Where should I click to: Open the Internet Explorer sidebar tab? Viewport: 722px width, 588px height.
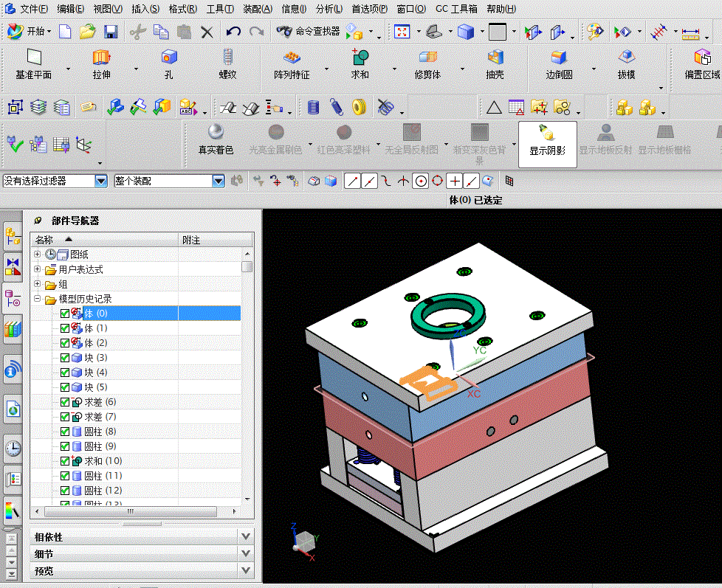click(13, 409)
